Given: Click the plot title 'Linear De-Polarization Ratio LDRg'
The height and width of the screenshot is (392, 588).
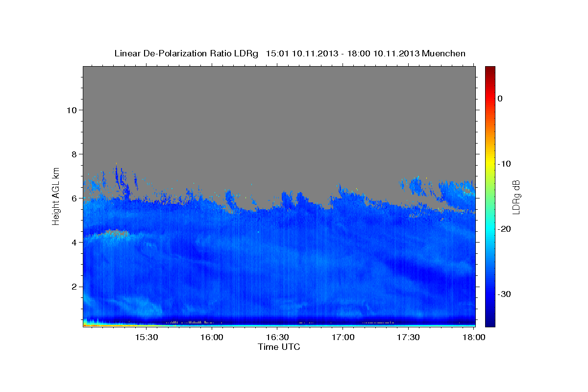Looking at the screenshot, I should [186, 53].
